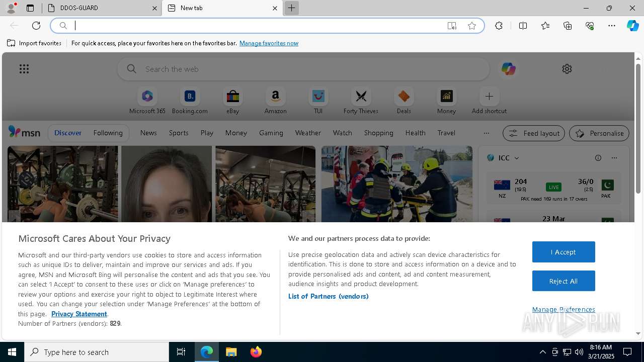Open the Booking.com shortcut

[190, 101]
